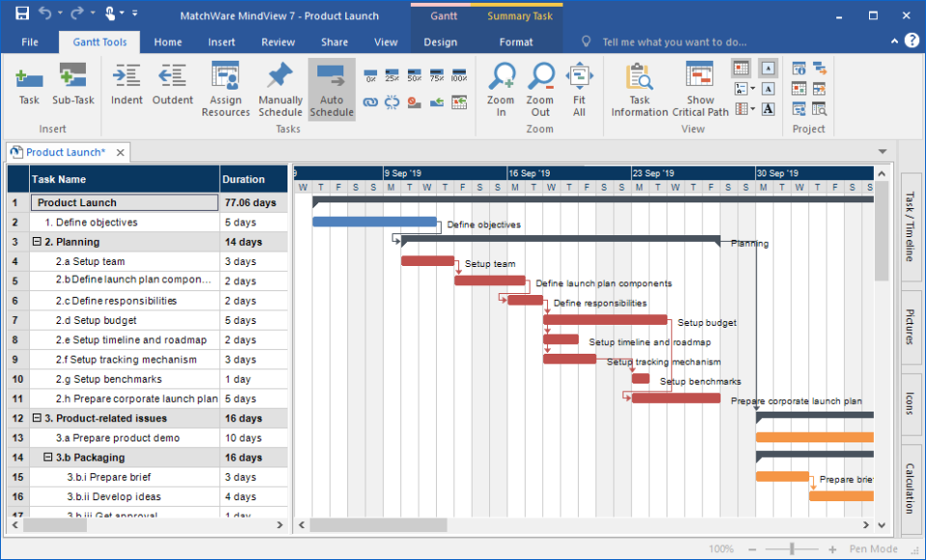Collapse the Planning task group

click(37, 242)
